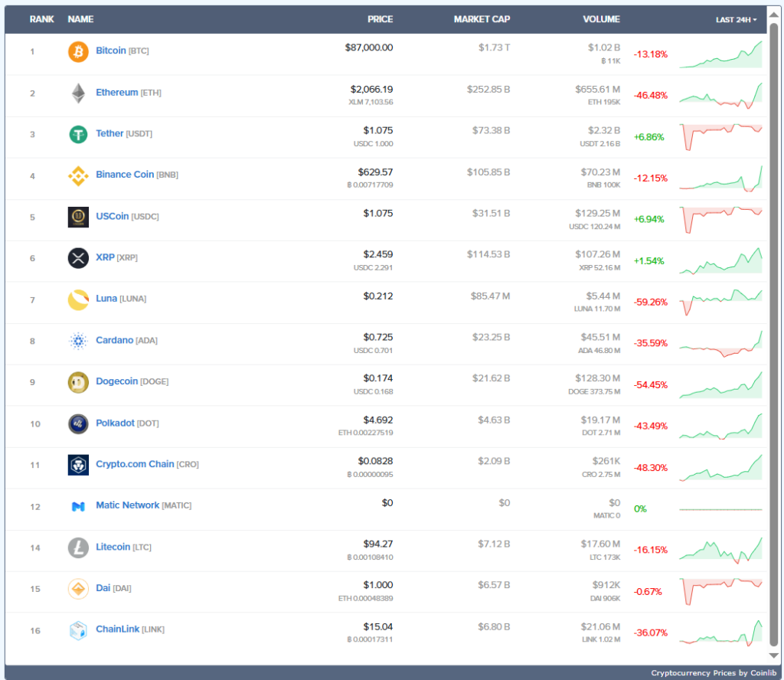Click the scrollbar down arrow
784x680 pixels.
click(x=773, y=655)
